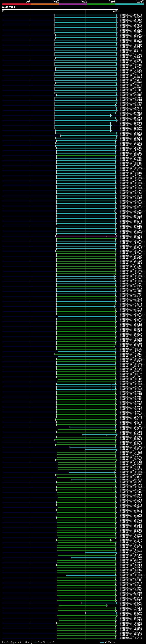The height and width of the screenshot is (644, 146).
Task: Select the UniRef100_B9G9G1 label
Action: point(131,236)
